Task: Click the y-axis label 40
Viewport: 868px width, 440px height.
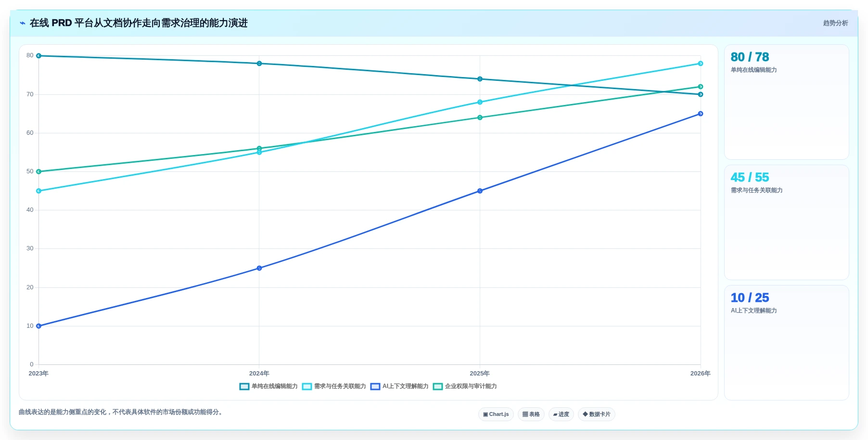Action: pos(30,210)
